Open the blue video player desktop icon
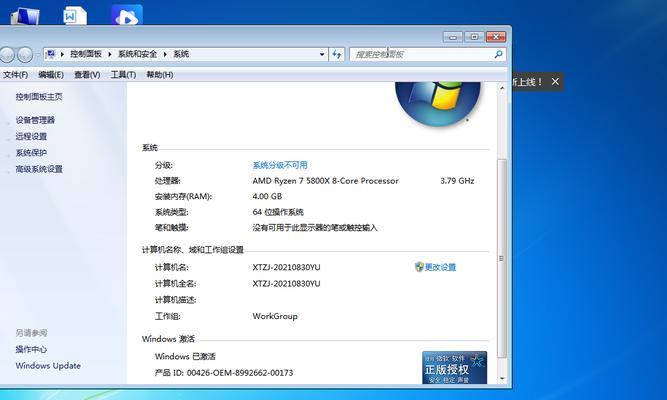The width and height of the screenshot is (667, 400). tap(127, 15)
